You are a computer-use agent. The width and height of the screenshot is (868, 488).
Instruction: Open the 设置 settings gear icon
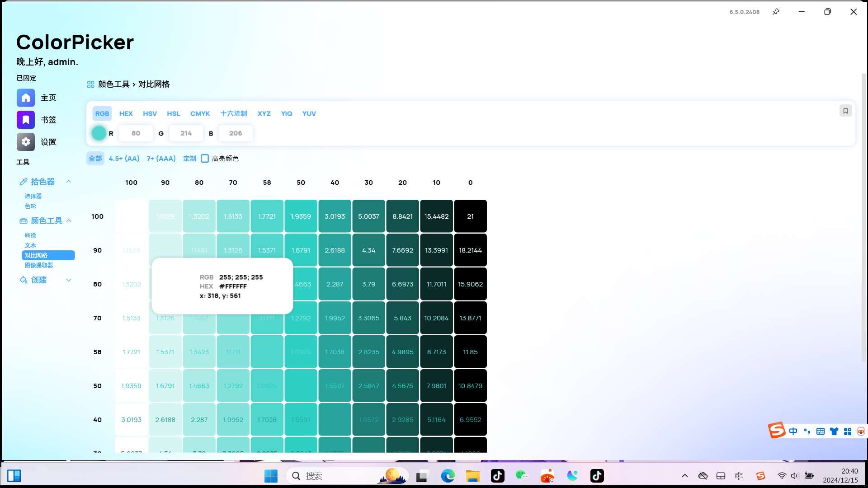(26, 142)
